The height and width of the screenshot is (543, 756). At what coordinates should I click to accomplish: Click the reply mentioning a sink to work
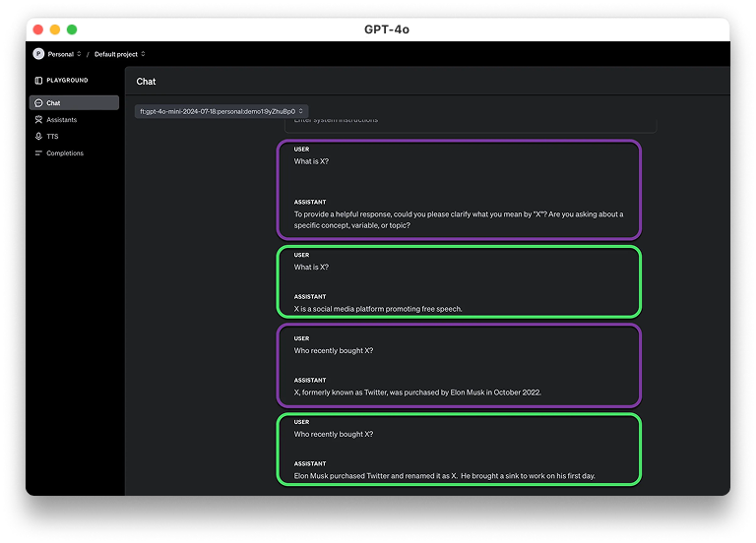[x=444, y=476]
